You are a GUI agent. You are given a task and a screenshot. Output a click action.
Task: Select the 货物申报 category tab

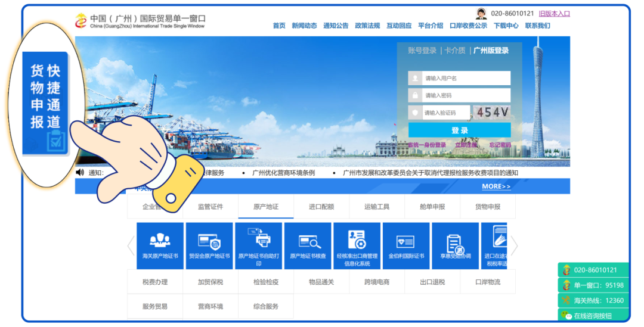click(488, 207)
